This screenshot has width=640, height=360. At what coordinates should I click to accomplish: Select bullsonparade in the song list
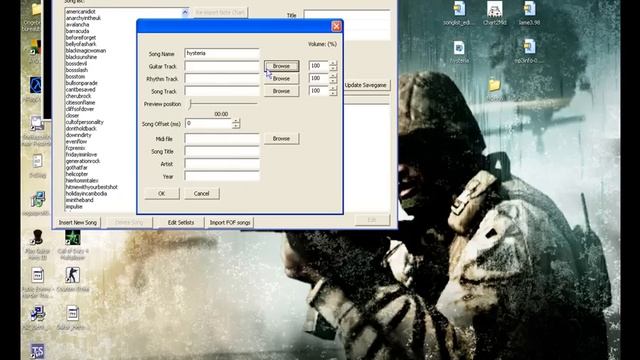click(82, 83)
